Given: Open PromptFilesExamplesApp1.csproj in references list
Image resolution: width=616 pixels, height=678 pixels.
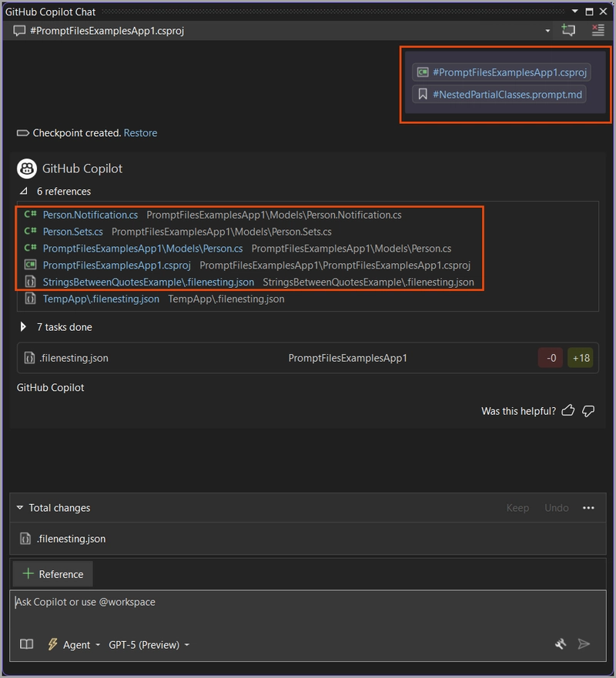Looking at the screenshot, I should pyautogui.click(x=117, y=265).
